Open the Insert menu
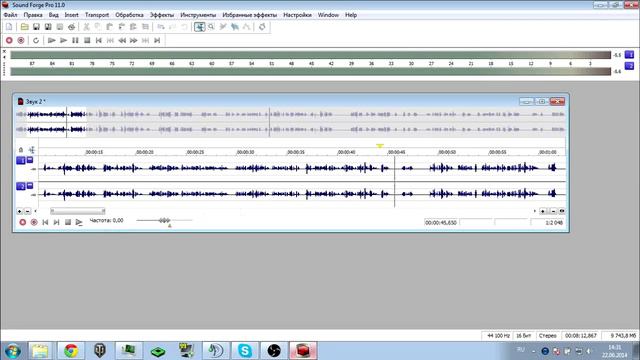 pos(71,15)
